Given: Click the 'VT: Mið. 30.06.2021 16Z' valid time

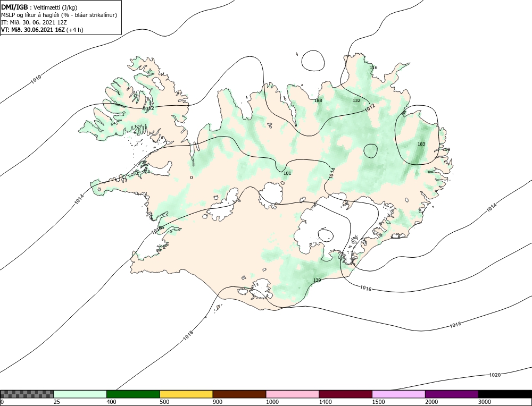Looking at the screenshot, I should point(33,29).
